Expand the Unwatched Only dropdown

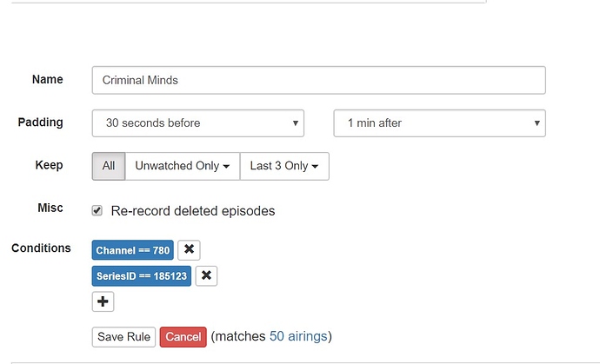pyautogui.click(x=182, y=166)
